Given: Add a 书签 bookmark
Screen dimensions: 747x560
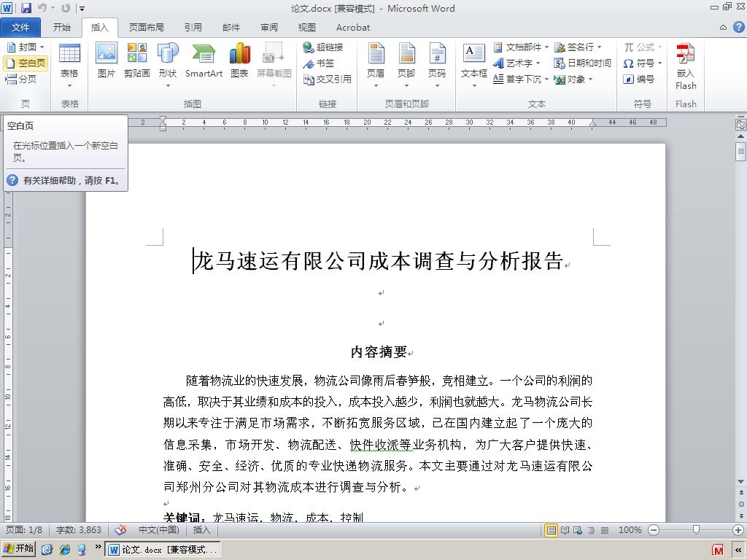Looking at the screenshot, I should click(319, 63).
